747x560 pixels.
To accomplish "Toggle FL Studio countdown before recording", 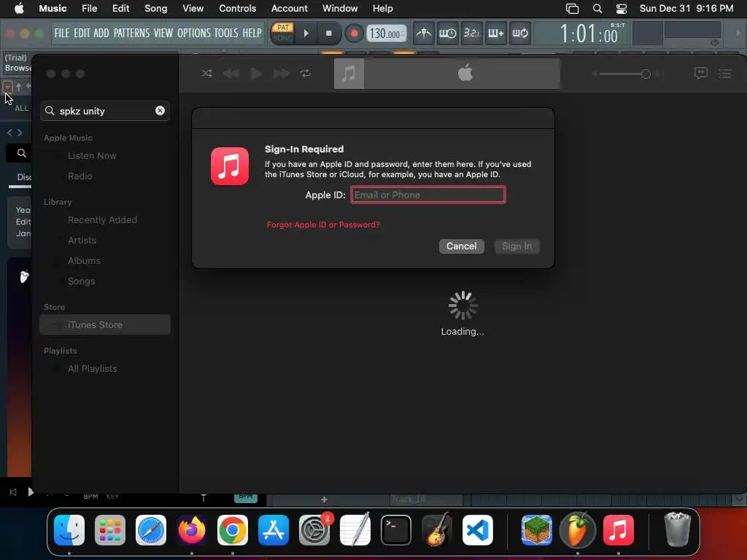I will [472, 34].
